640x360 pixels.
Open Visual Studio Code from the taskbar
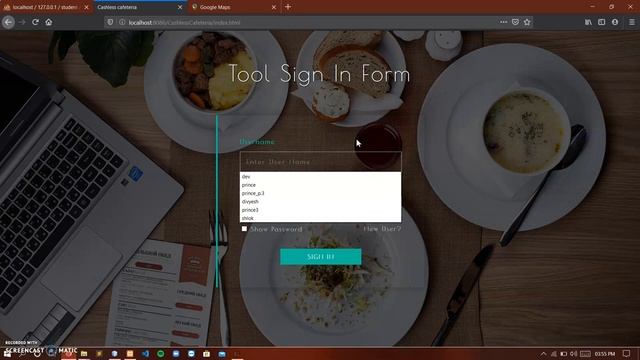(x=145, y=353)
